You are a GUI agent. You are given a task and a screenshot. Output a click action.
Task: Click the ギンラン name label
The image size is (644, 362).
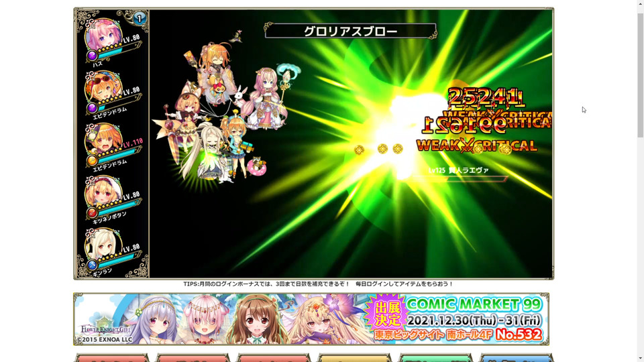click(x=102, y=273)
